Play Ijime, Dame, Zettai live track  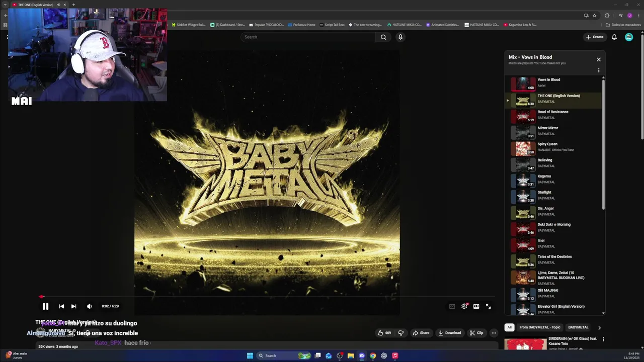coord(553,278)
